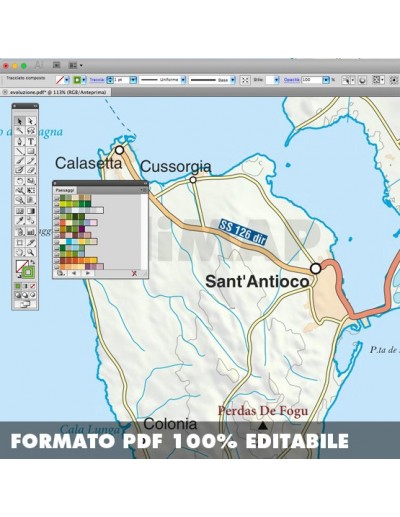Switch to evoluzione.pdf document tab
Viewport: 400px width, 517px height.
click(x=58, y=92)
